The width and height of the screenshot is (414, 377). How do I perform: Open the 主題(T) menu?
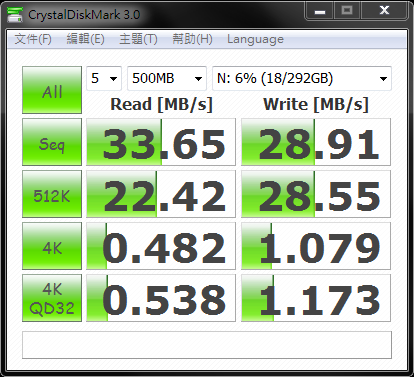click(x=138, y=39)
